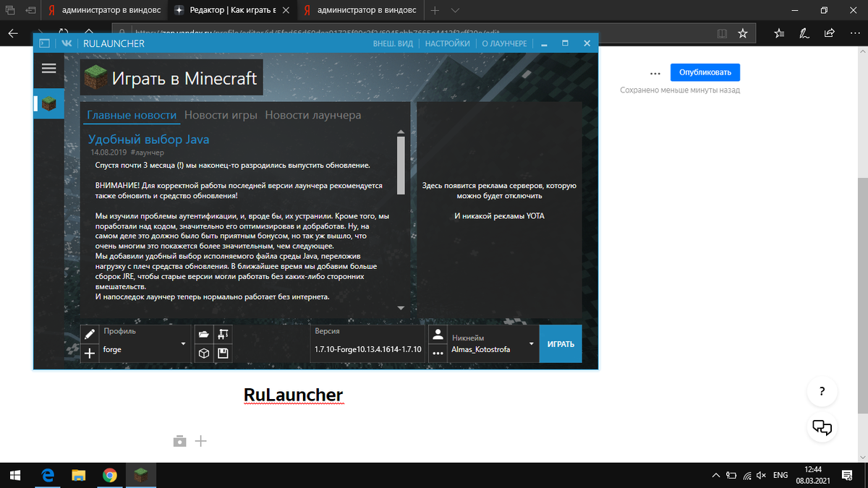Open the hamburger menu in RuLauncher sidebar
The image size is (868, 488).
tap(49, 68)
